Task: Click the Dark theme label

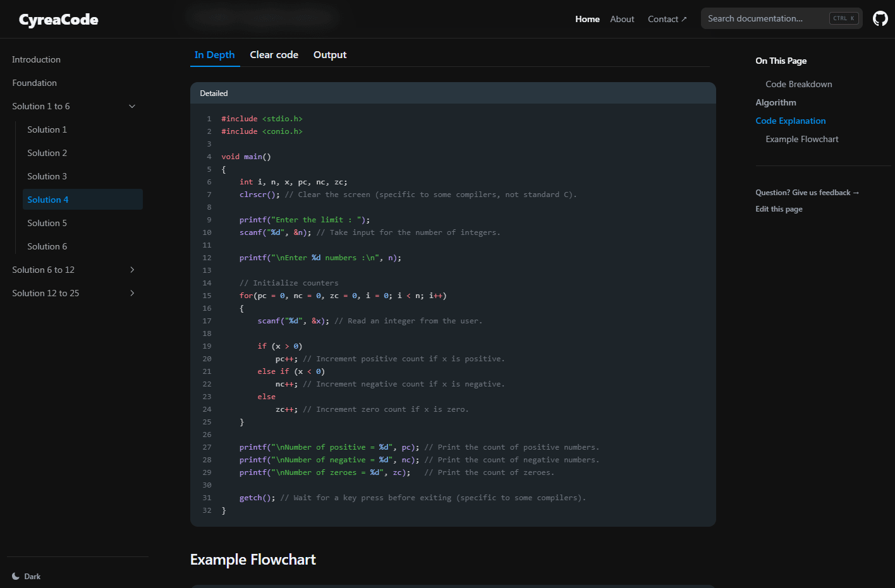Action: pos(32,577)
